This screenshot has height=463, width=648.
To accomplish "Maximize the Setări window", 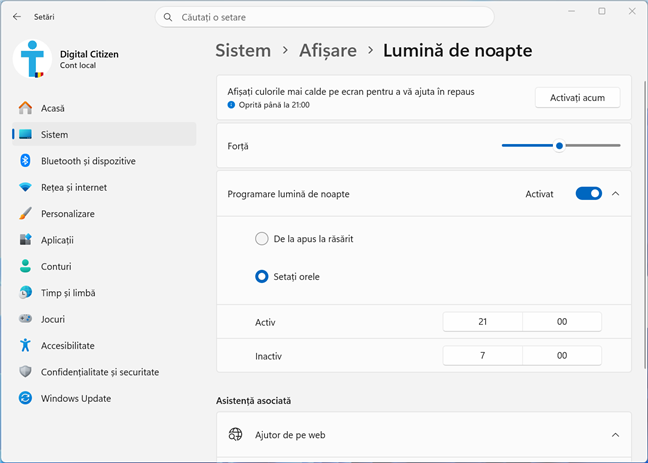I will (x=602, y=11).
